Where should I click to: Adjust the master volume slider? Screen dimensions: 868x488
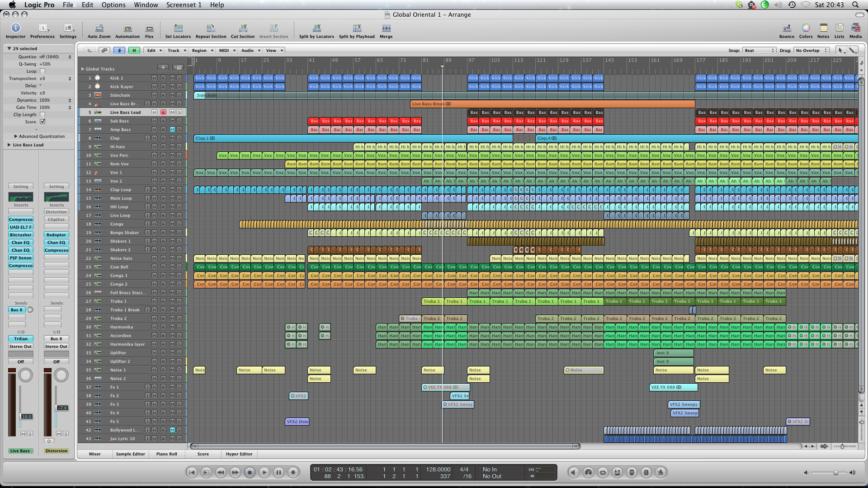coord(835,473)
